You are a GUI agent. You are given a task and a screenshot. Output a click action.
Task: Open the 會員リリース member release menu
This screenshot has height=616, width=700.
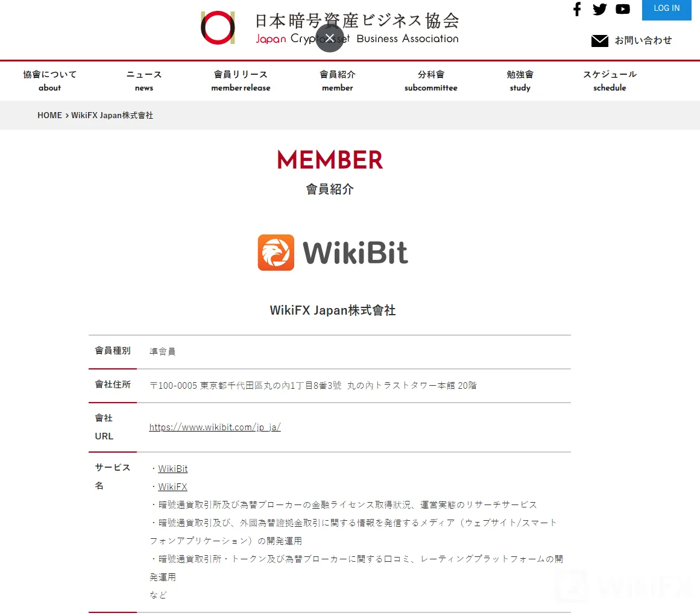241,81
